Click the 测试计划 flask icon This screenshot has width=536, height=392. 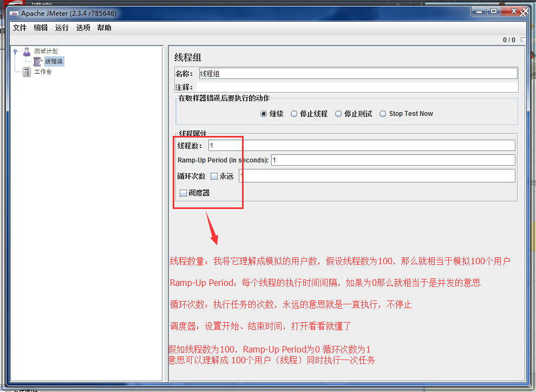tap(27, 51)
